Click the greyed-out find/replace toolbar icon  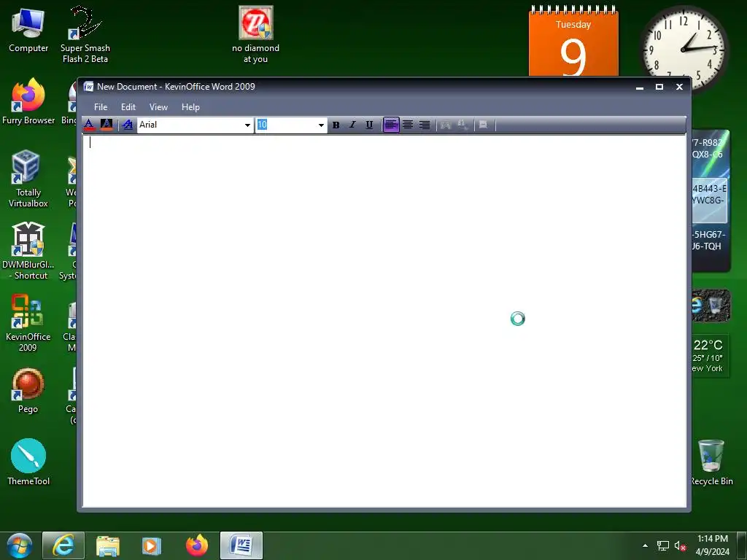462,125
